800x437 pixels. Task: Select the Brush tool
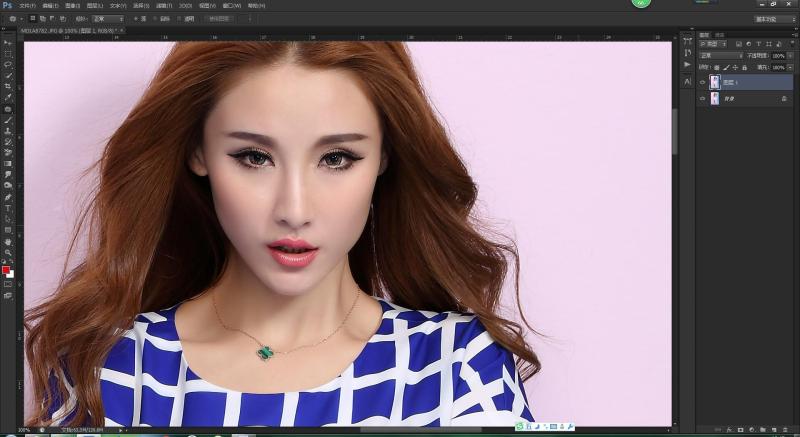[x=8, y=120]
